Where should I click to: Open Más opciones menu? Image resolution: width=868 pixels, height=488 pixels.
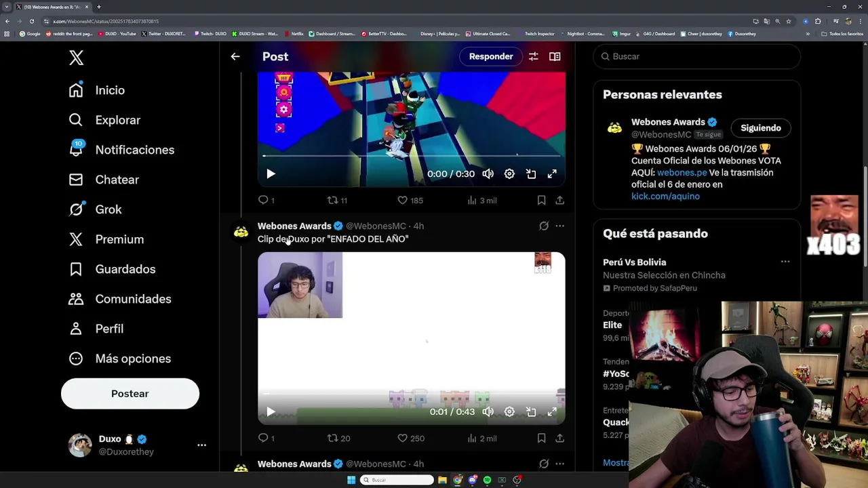[x=119, y=359]
